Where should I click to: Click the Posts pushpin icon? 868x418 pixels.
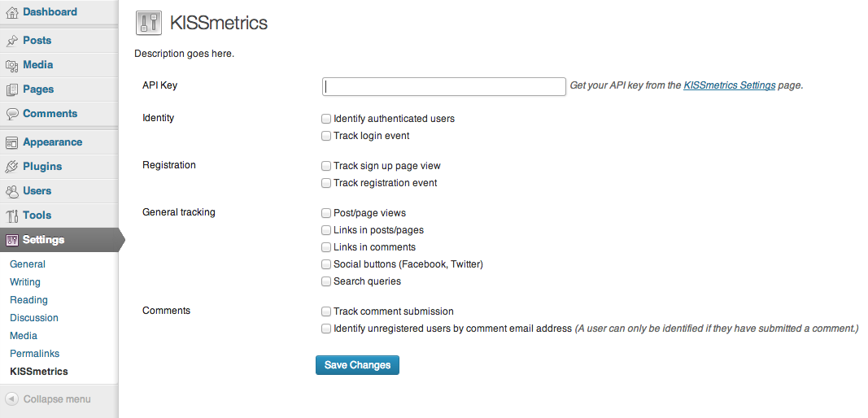pos(11,41)
